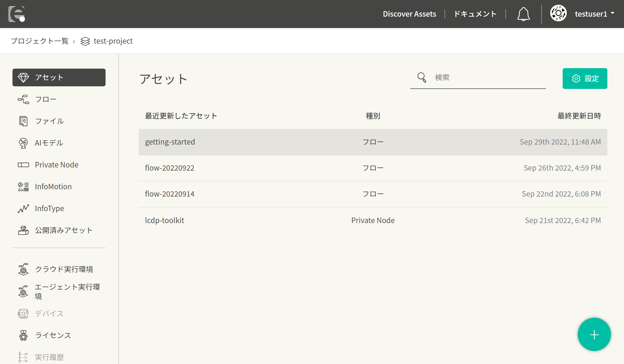Click the AIモデル brain icon
624x364 pixels.
[x=23, y=143]
